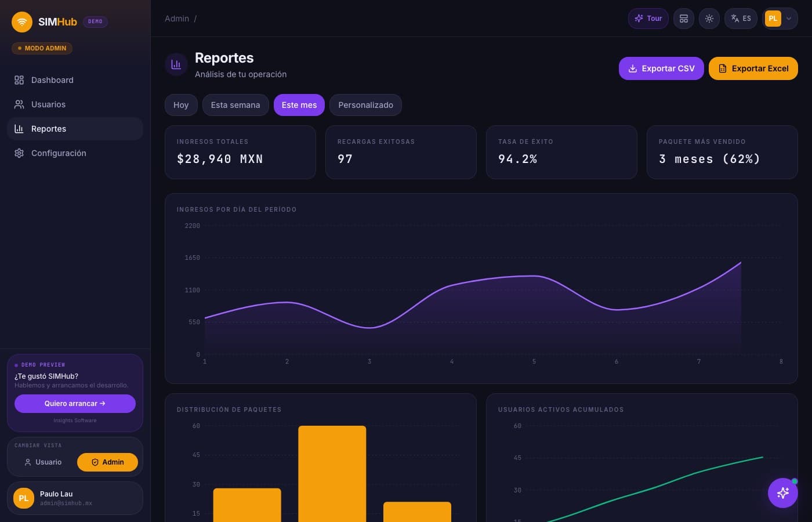Select Reportes in sidebar
Image resolution: width=812 pixels, height=522 pixels.
pyautogui.click(x=75, y=129)
